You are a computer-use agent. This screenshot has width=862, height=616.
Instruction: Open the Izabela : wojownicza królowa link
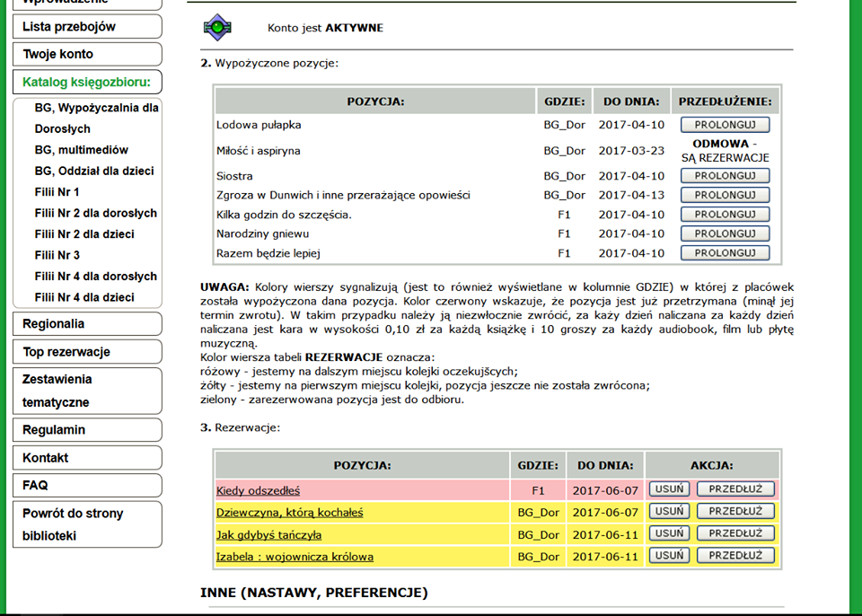(295, 557)
